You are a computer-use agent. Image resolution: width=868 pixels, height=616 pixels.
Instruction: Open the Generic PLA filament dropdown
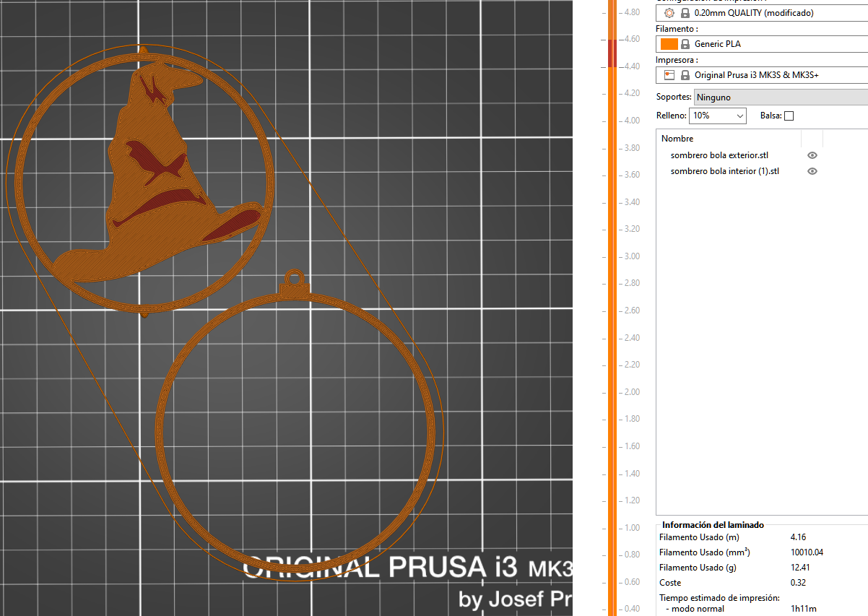pyautogui.click(x=762, y=44)
